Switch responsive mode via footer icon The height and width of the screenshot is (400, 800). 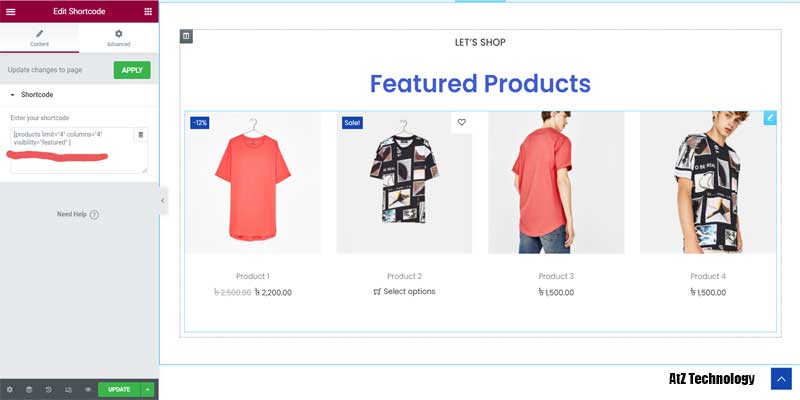[68, 389]
